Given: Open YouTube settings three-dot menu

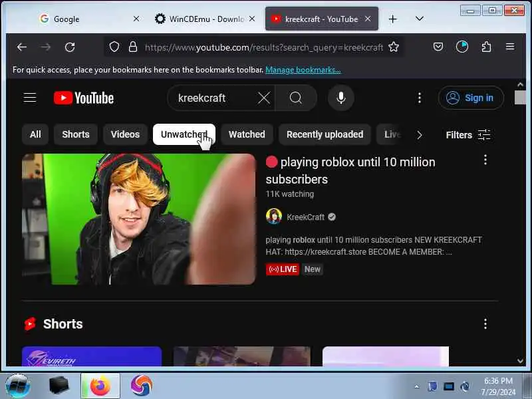Looking at the screenshot, I should click(420, 98).
